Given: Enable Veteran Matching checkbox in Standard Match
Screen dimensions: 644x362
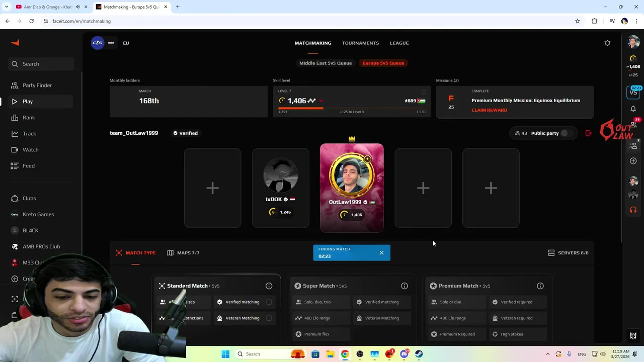Looking at the screenshot, I should (x=269, y=318).
